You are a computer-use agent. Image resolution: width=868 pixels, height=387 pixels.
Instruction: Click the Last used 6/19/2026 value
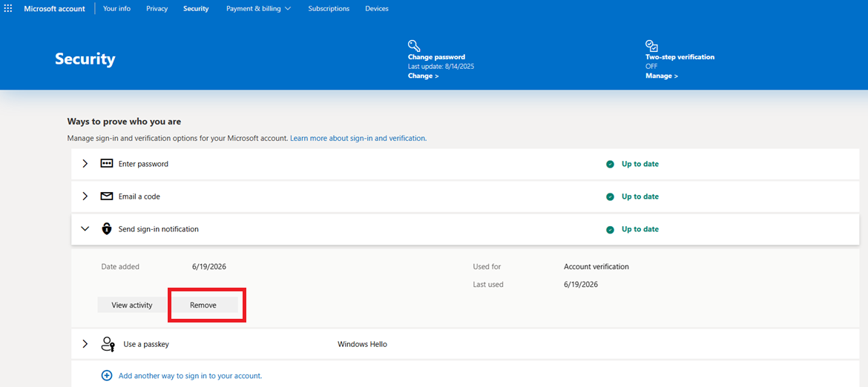pyautogui.click(x=581, y=285)
